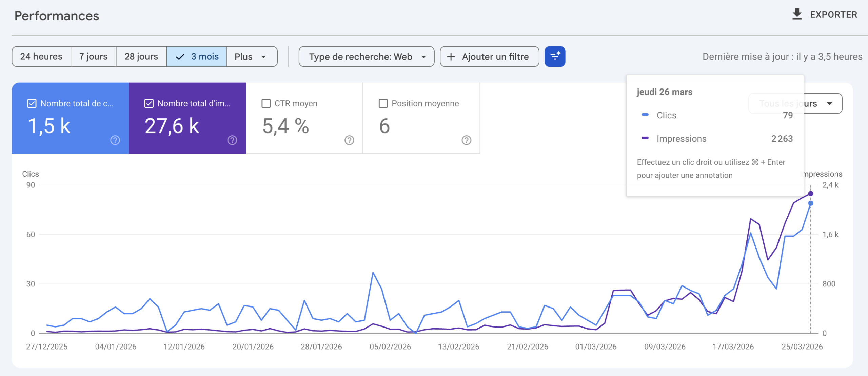
Task: Open the blue AI filter icon button
Action: click(x=555, y=56)
